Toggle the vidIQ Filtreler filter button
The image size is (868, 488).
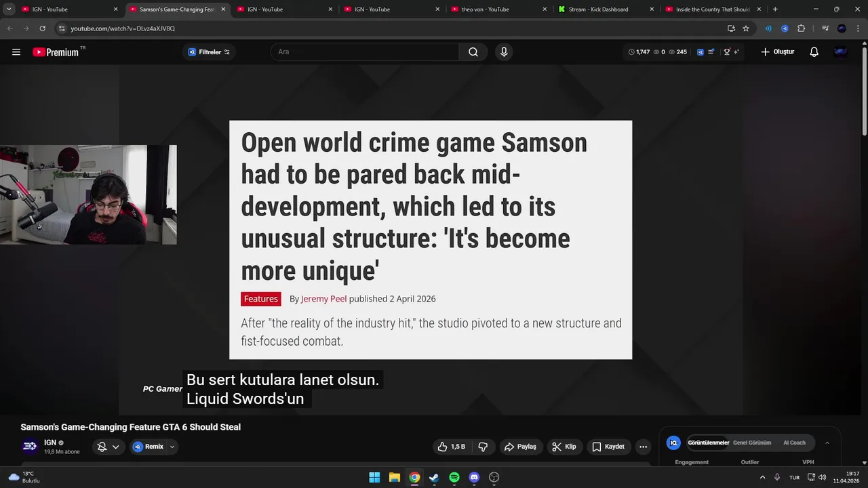(x=209, y=52)
